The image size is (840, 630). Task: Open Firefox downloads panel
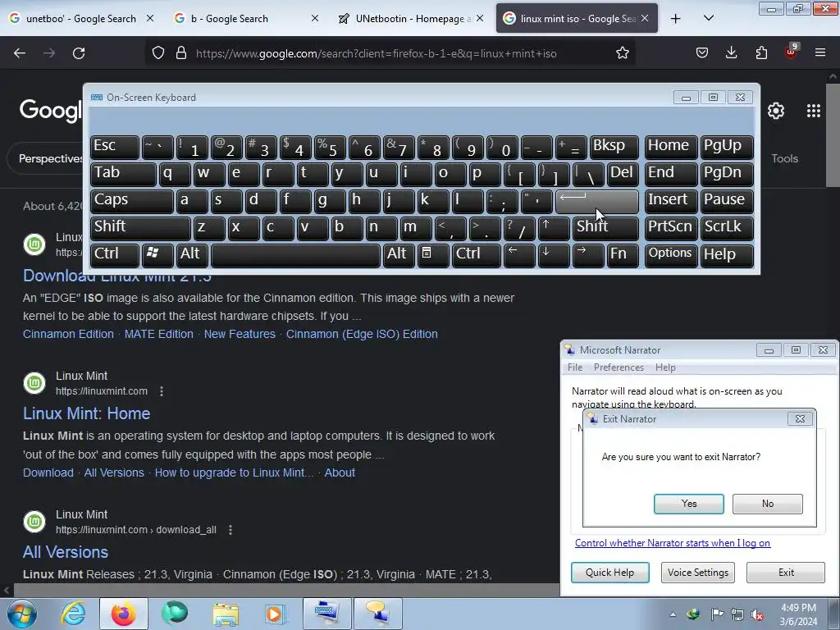point(731,53)
